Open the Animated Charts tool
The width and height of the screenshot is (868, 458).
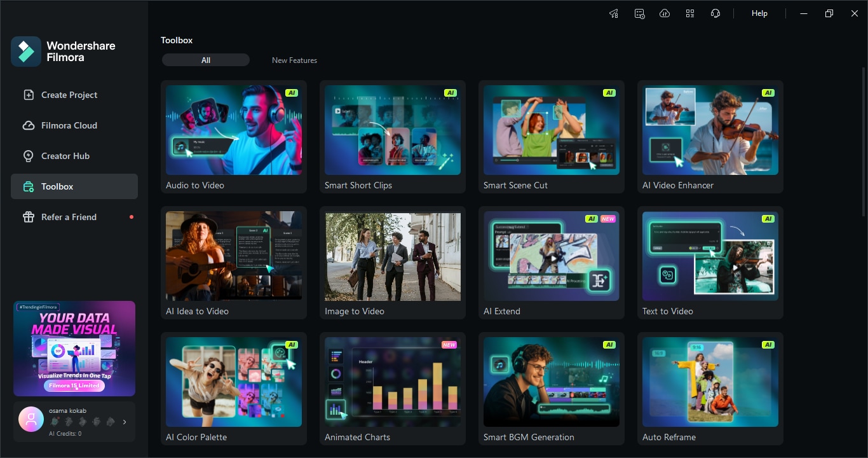393,389
